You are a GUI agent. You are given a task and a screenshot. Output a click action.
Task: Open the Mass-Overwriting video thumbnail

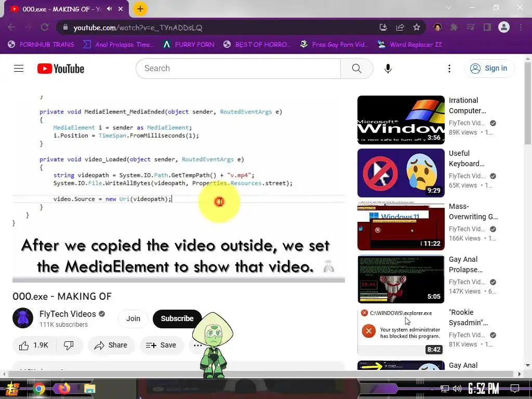click(x=401, y=226)
